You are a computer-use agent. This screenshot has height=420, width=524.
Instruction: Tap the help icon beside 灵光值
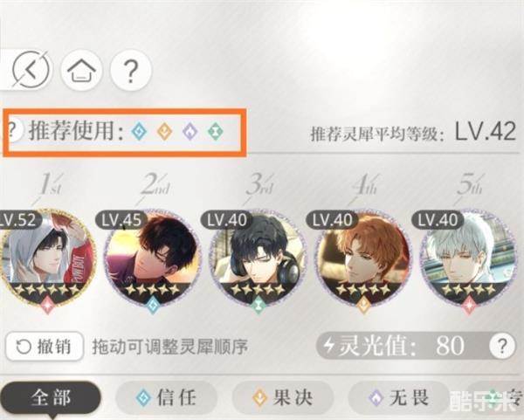[501, 346]
